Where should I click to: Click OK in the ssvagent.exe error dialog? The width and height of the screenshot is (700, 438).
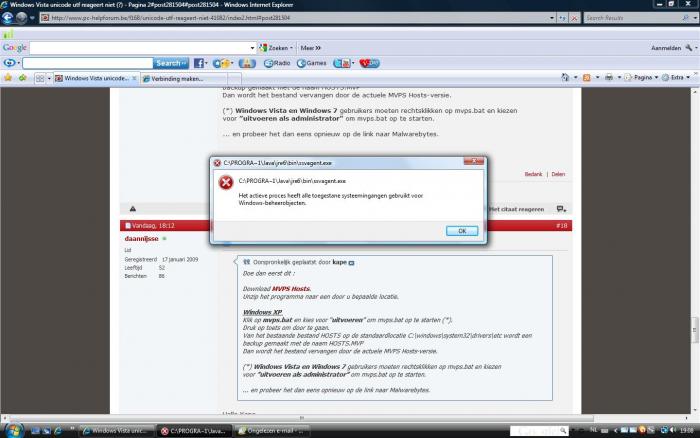point(462,231)
